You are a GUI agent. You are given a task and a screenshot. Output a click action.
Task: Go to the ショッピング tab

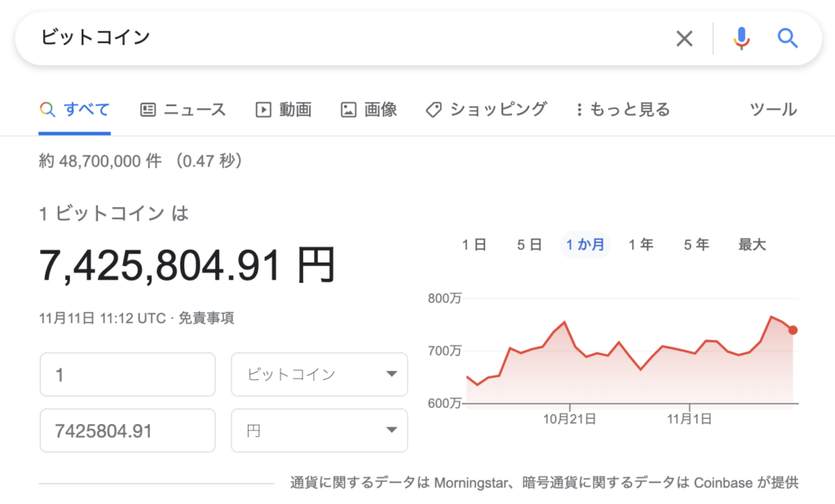pos(487,109)
